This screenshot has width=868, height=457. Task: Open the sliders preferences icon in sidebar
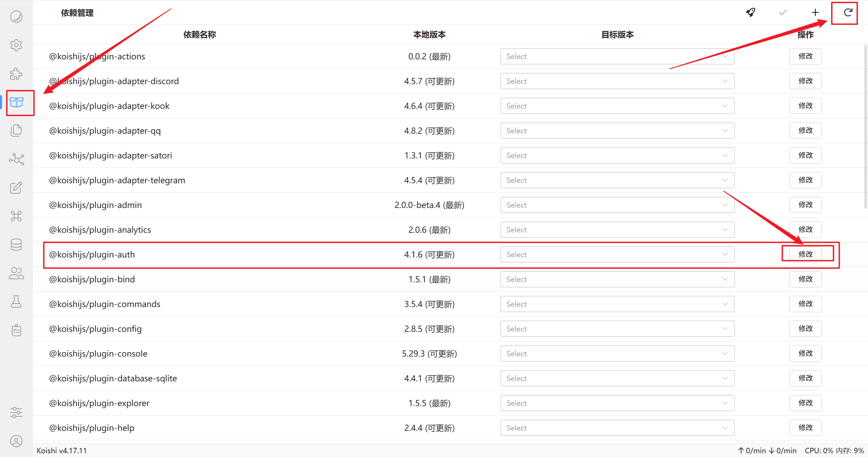pos(16,413)
